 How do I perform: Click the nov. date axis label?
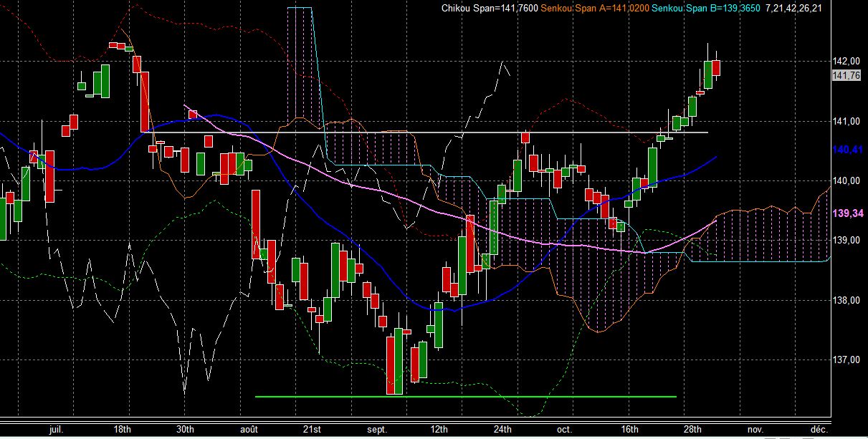point(755,429)
